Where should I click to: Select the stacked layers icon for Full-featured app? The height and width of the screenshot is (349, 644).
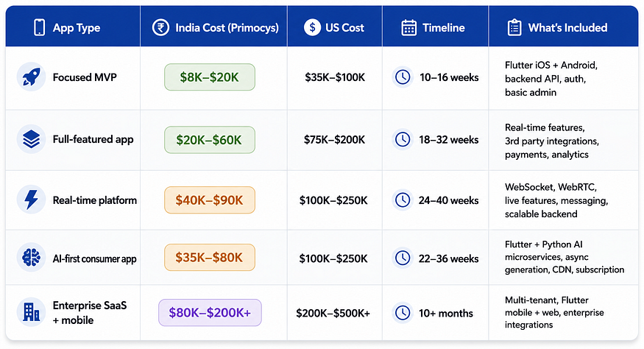coord(31,139)
